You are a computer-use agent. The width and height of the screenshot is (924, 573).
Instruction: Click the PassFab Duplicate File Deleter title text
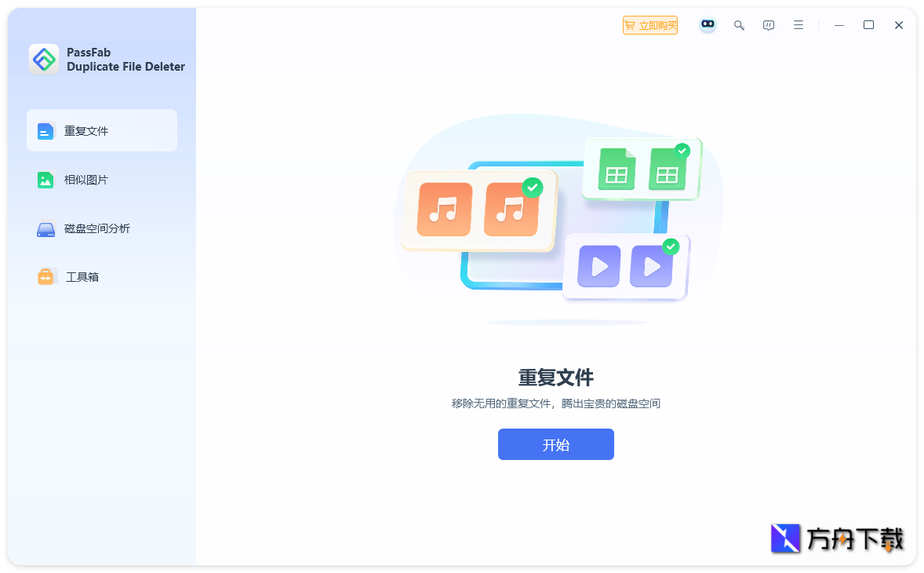(x=126, y=59)
